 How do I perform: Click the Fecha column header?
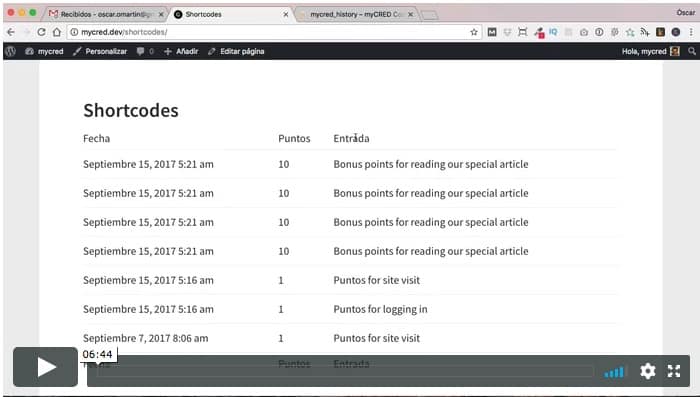[96, 138]
